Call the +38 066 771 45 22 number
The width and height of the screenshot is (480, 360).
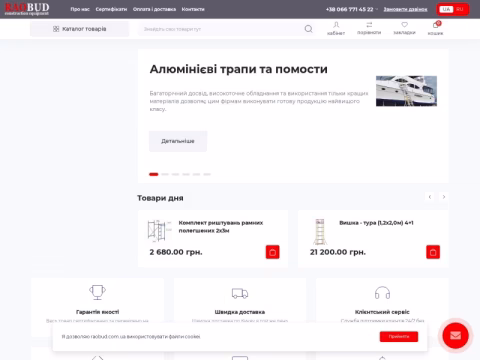349,9
